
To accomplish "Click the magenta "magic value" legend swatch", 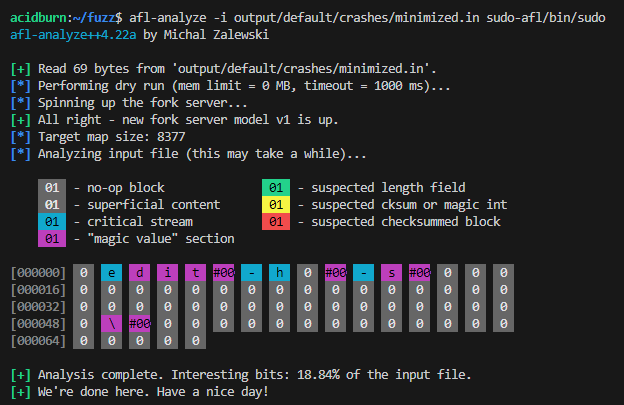I will click(x=54, y=238).
